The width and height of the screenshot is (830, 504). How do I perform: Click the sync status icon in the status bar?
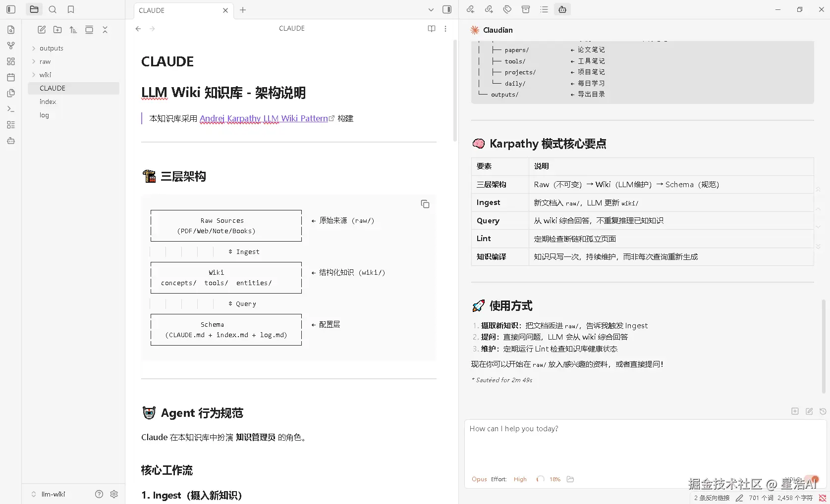(x=823, y=498)
